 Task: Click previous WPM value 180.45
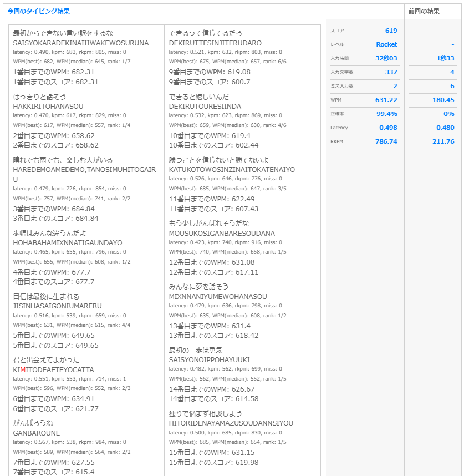click(x=443, y=100)
